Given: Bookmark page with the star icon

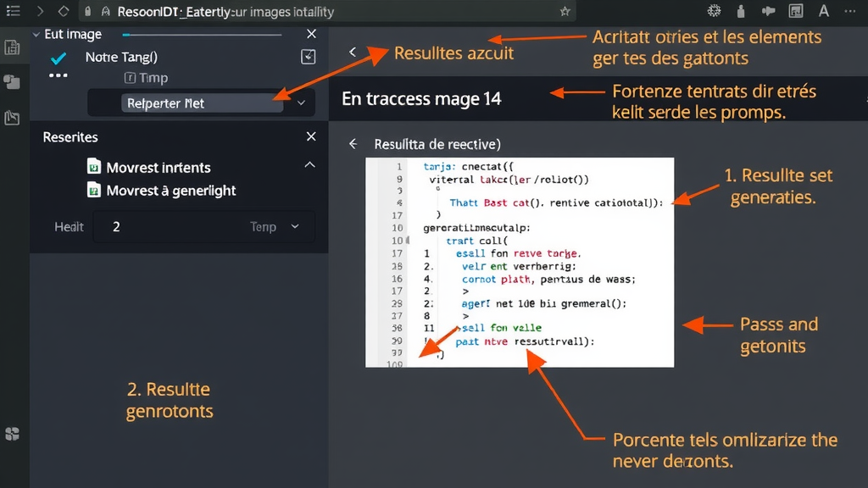Looking at the screenshot, I should click(x=565, y=12).
